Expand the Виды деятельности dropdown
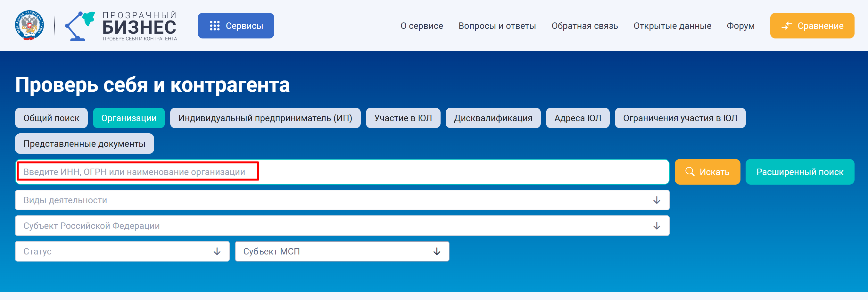Image resolution: width=868 pixels, height=300 pixels. coord(342,200)
